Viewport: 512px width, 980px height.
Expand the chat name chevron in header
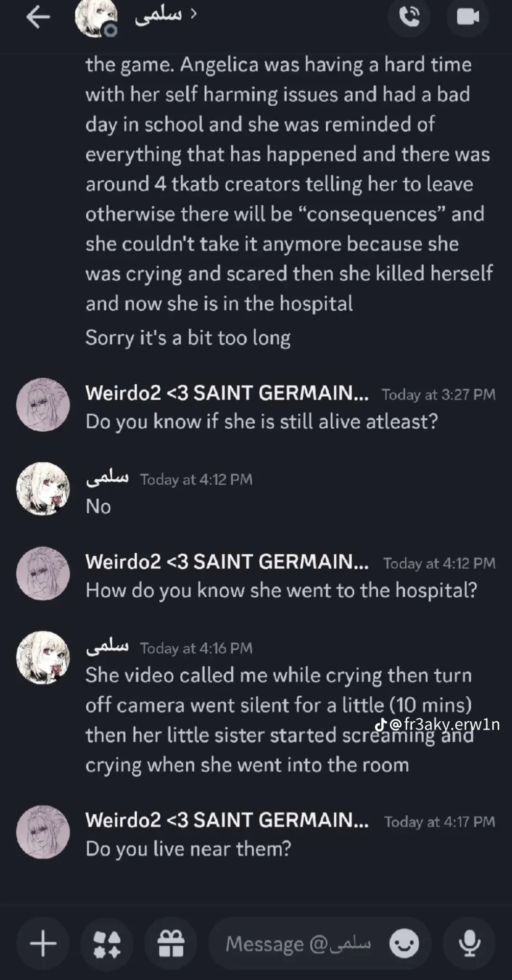point(193,14)
